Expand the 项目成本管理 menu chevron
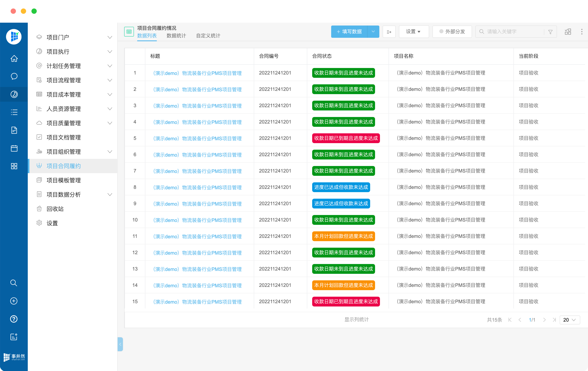Image resolution: width=588 pixels, height=371 pixels. [110, 95]
